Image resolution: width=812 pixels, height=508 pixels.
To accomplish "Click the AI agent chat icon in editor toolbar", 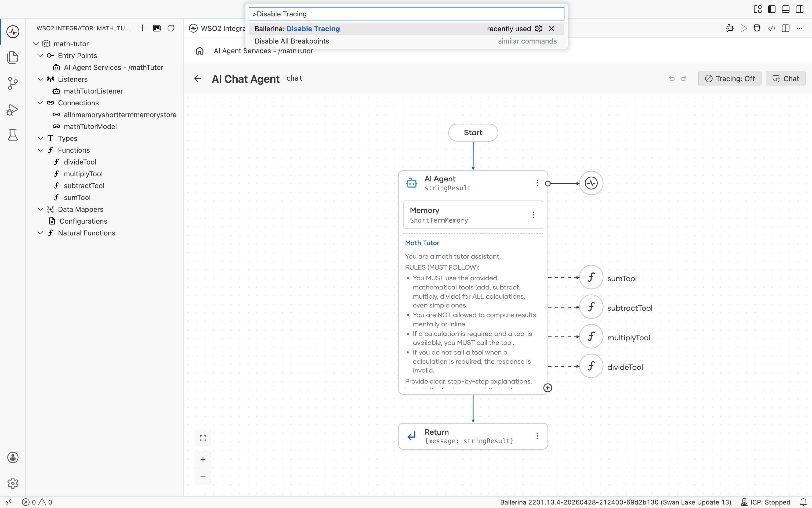I will tap(730, 28).
